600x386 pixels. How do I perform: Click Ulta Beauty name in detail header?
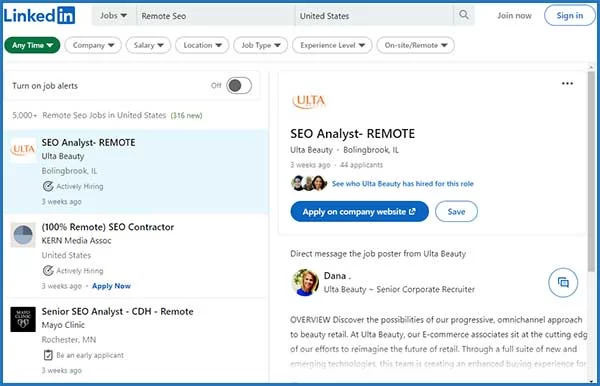pos(311,150)
